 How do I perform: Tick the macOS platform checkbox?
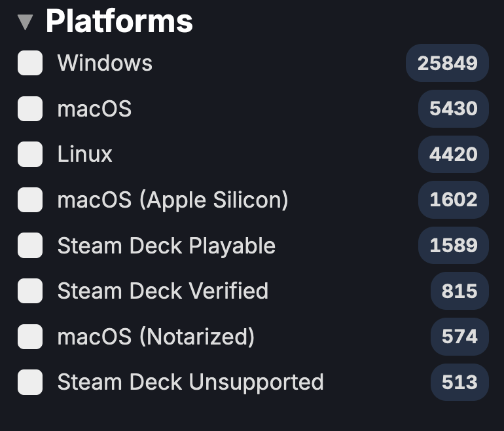tap(30, 109)
